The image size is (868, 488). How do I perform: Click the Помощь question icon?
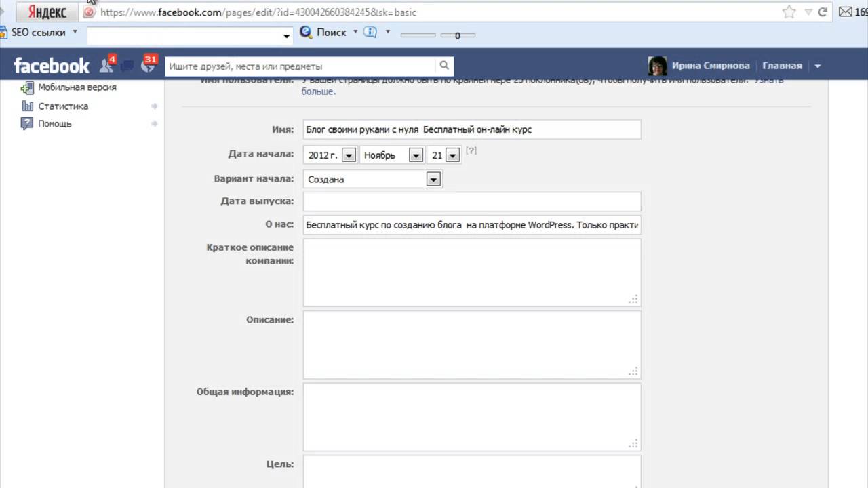27,123
